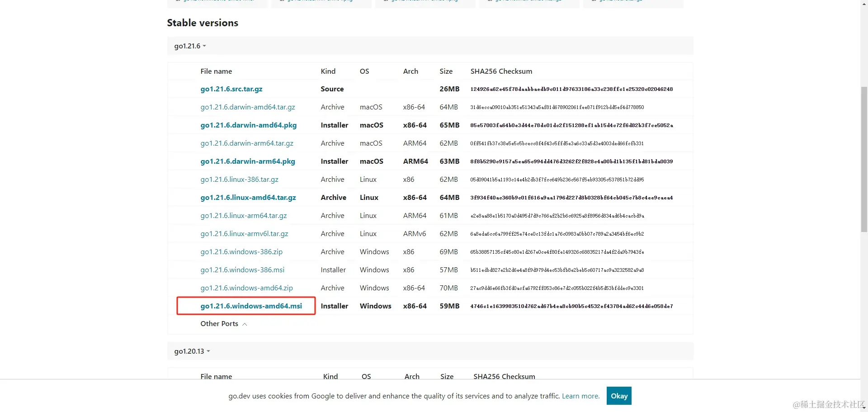Download go1.21.6.windows-amd64.msi installer
Viewport: 868px width, 412px height.
251,306
